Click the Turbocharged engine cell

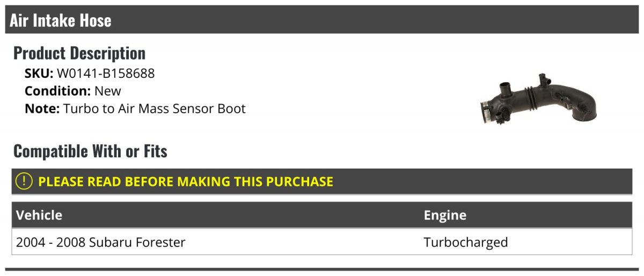click(x=466, y=242)
